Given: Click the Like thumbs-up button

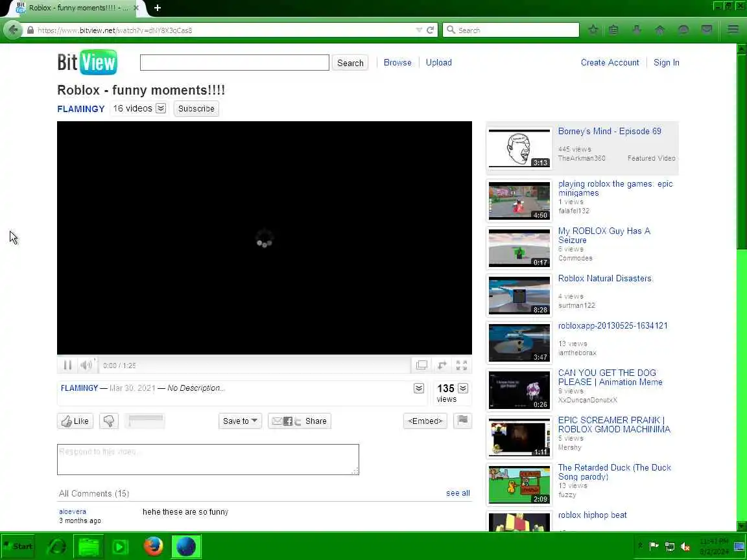Looking at the screenshot, I should tap(75, 421).
